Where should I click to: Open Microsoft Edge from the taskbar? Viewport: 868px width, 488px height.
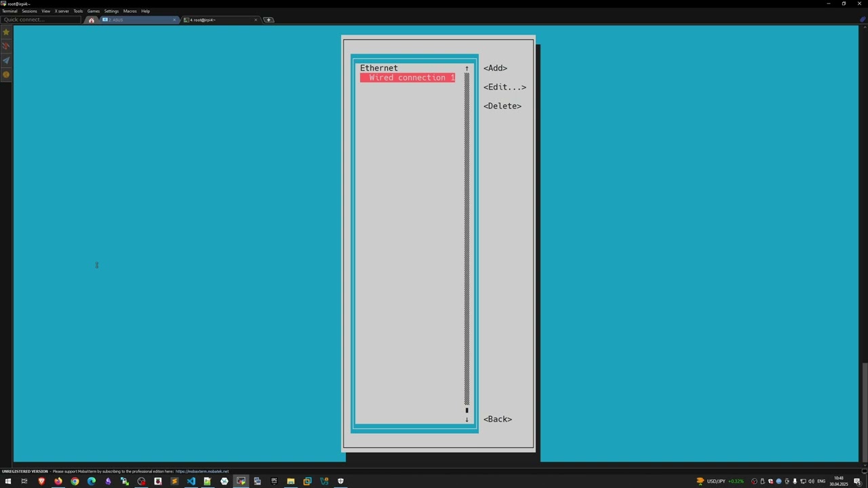pos(92,481)
